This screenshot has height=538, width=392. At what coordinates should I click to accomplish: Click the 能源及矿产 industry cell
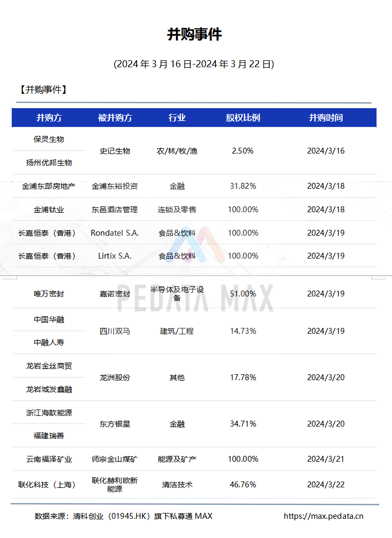click(x=177, y=459)
